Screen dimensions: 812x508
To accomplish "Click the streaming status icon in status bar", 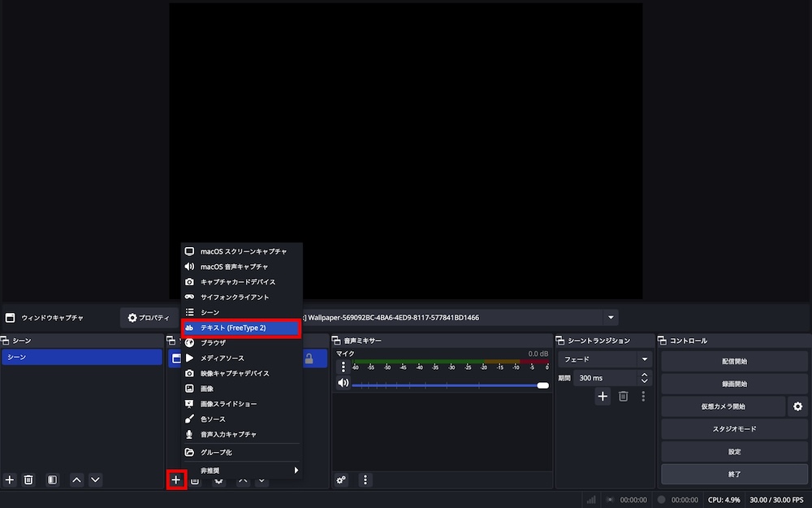I will point(611,500).
